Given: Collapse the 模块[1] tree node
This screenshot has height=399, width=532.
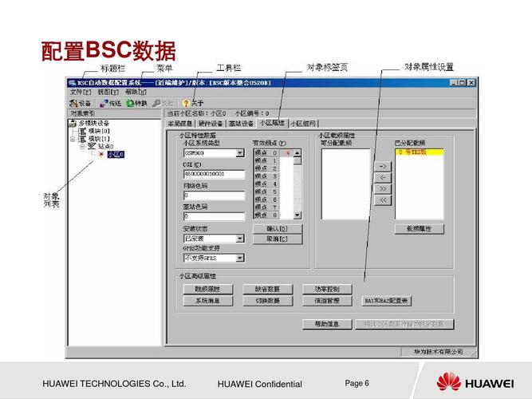Looking at the screenshot, I should 73,139.
